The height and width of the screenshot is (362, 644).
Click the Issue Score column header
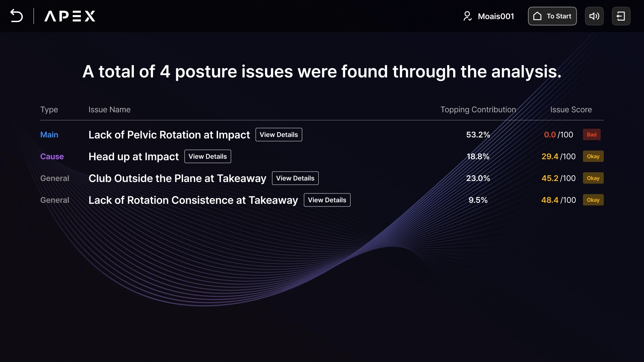click(571, 110)
